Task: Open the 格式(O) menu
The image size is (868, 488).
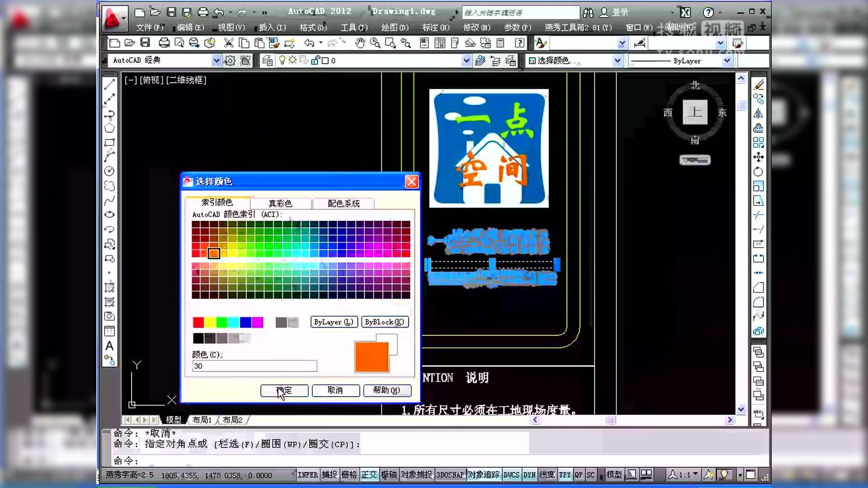Action: click(312, 28)
